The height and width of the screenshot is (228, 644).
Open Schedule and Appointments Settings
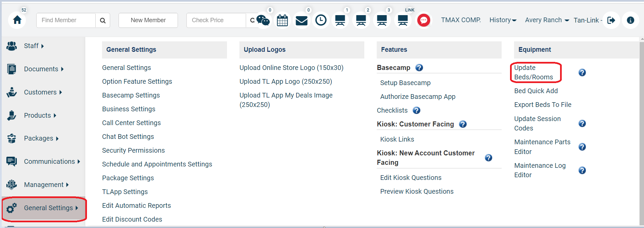157,164
